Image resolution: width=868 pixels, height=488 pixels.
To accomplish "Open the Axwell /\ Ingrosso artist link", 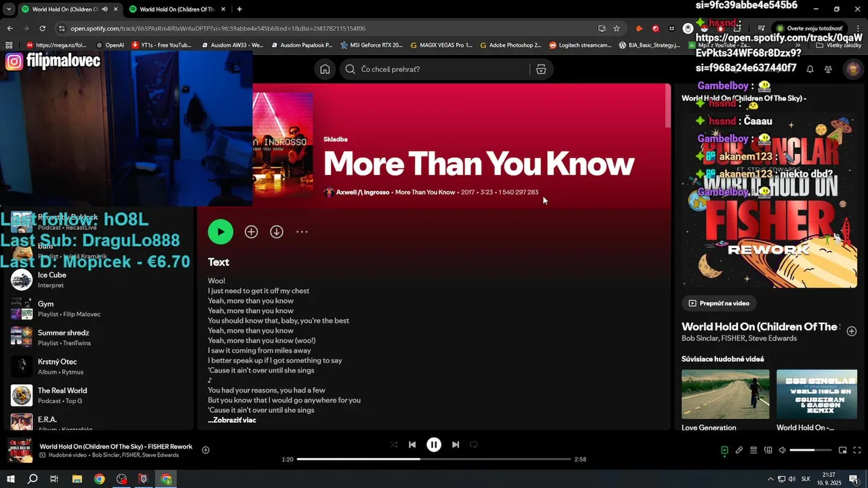I will [363, 192].
